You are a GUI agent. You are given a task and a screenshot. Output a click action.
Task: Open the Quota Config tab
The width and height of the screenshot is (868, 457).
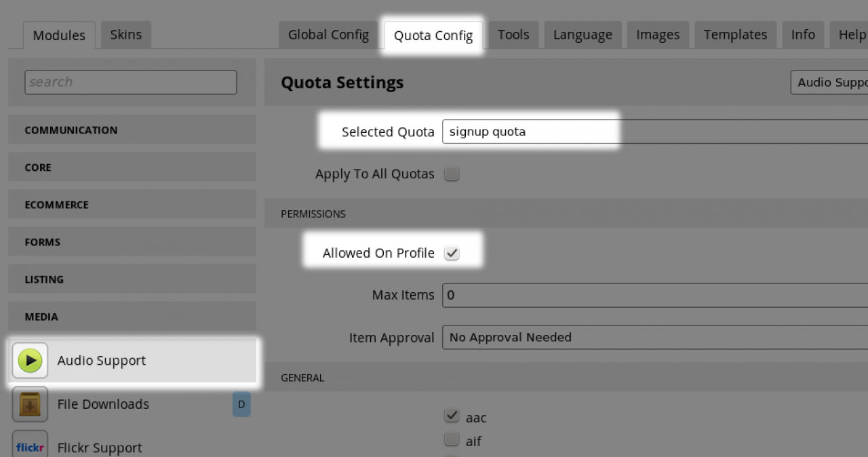pos(433,35)
